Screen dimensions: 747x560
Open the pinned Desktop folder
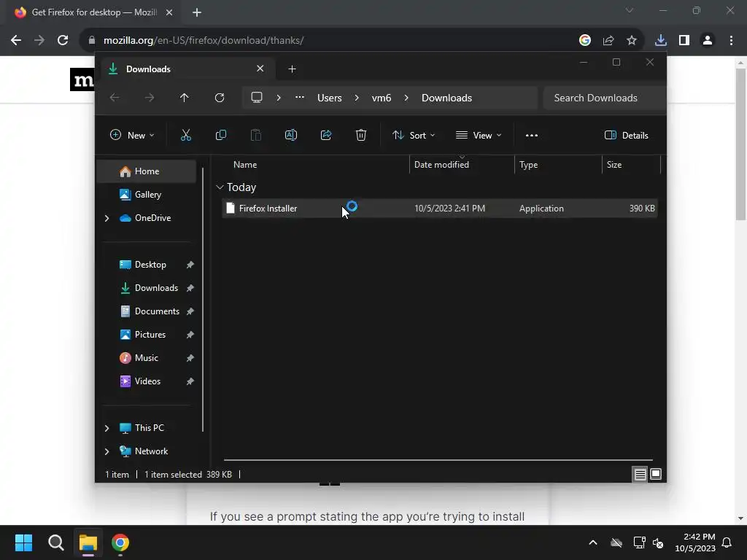pyautogui.click(x=146, y=264)
